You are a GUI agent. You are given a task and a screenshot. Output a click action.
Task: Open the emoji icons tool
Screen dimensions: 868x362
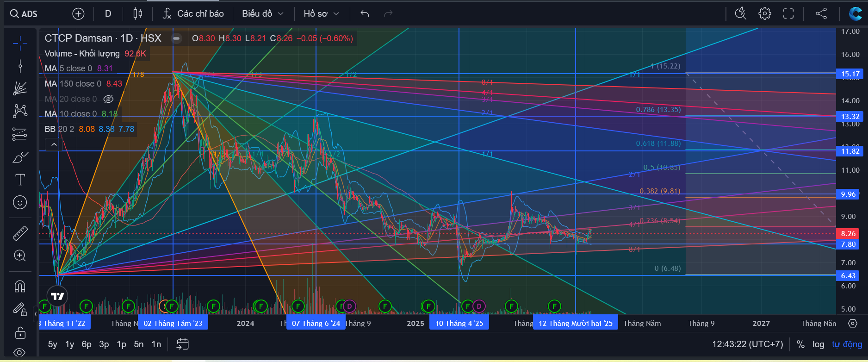click(20, 202)
